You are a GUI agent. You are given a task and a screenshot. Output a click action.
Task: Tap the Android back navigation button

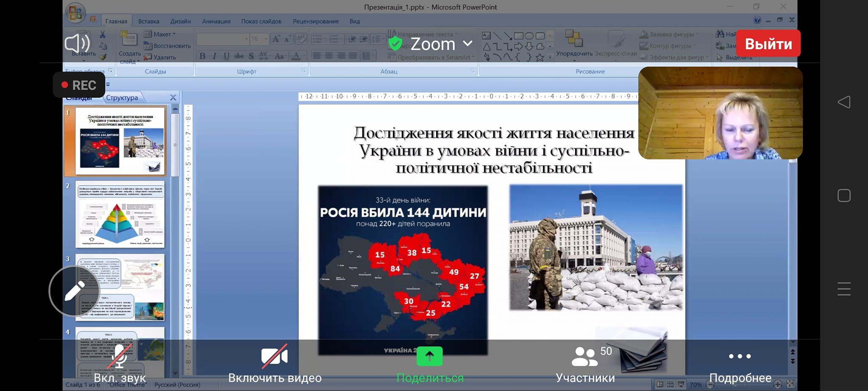coord(844,102)
